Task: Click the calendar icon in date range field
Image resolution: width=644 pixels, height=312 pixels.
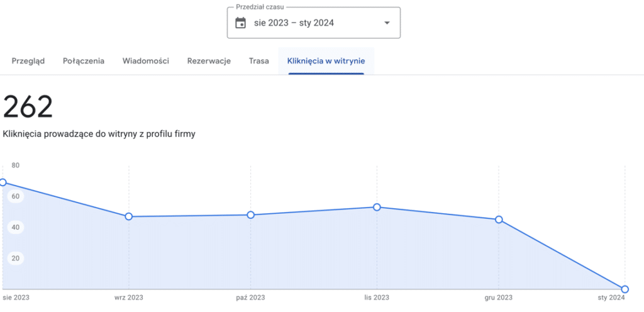Action: [240, 23]
